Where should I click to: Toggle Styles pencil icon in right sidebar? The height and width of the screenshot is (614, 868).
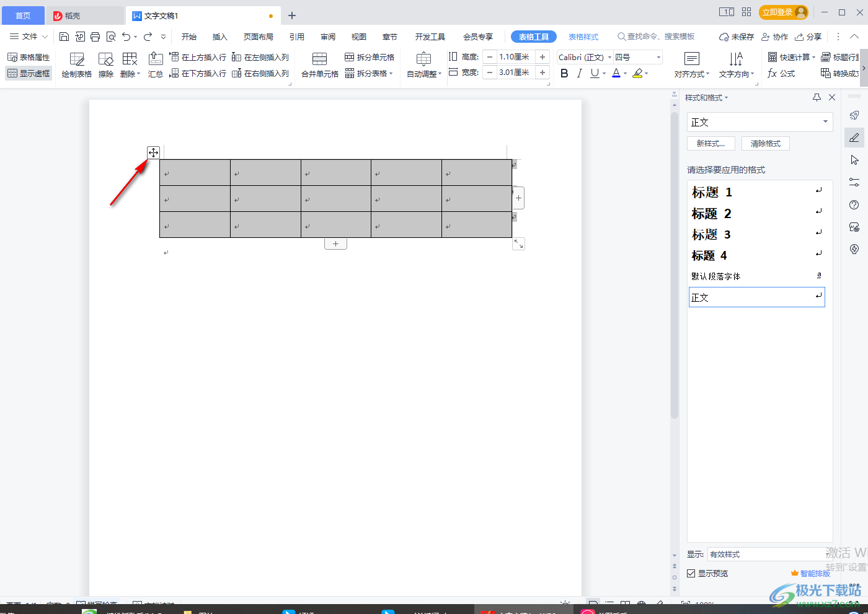point(854,138)
